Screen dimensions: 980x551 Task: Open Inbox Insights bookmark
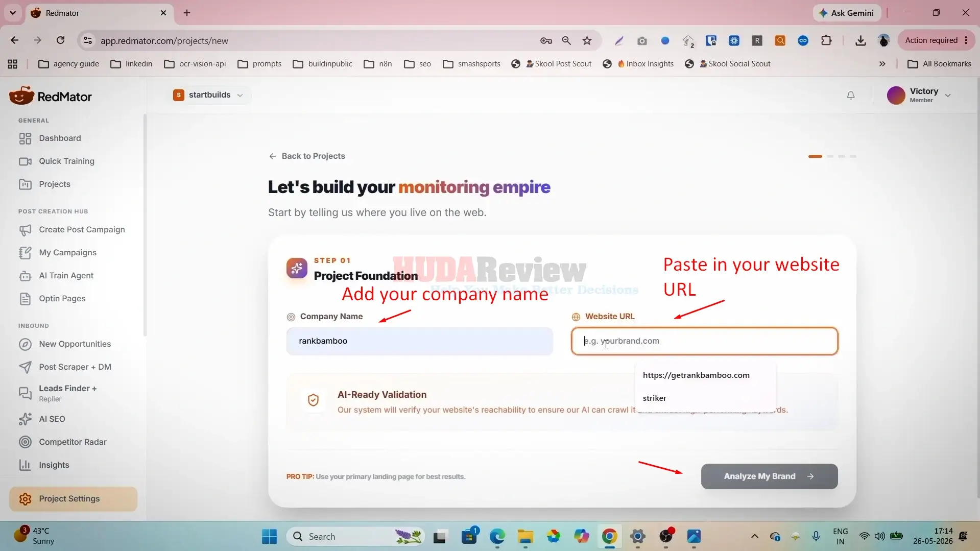tap(638, 64)
